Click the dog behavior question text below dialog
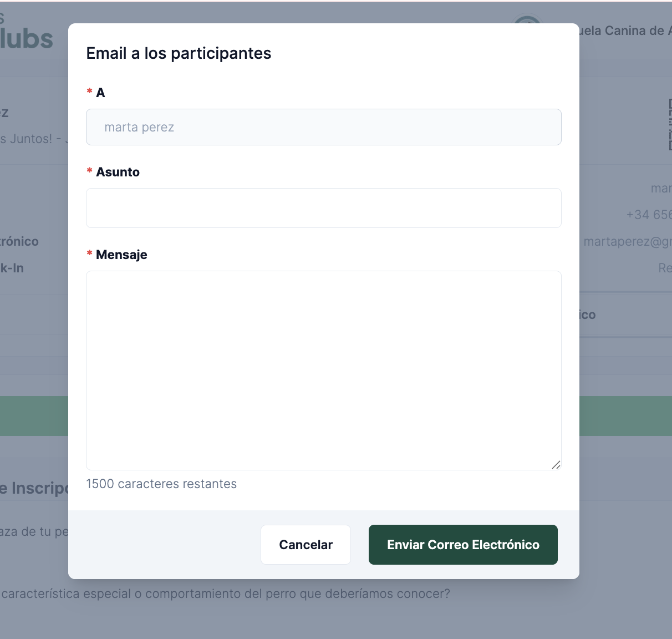This screenshot has height=639, width=672. (225, 594)
